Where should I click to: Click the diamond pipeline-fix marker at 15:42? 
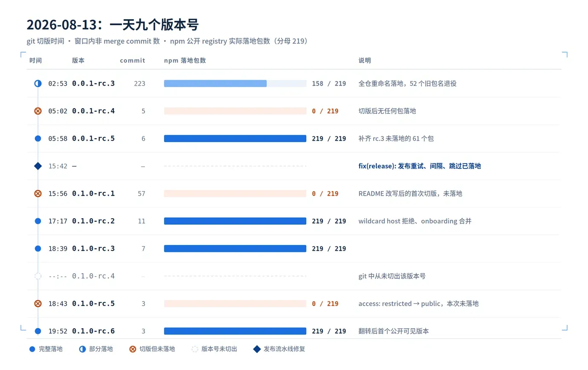(38, 166)
